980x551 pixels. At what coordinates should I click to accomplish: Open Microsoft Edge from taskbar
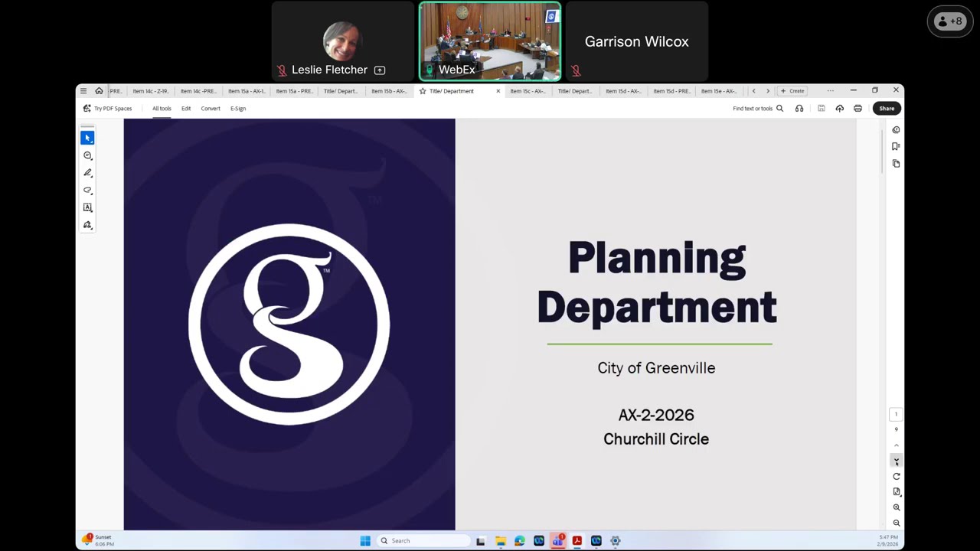click(x=520, y=541)
